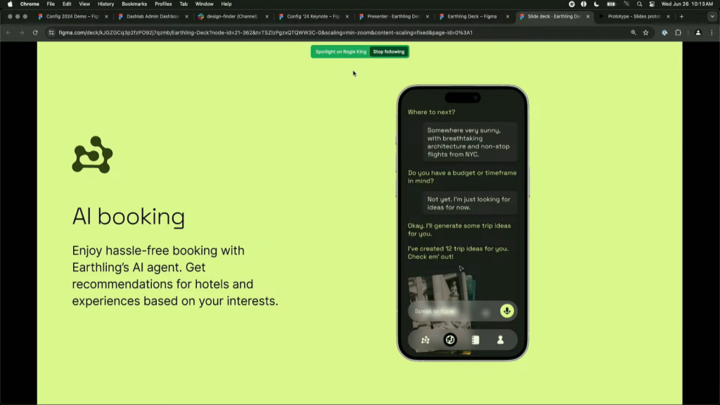The width and height of the screenshot is (720, 405).
Task: Open the History menu
Action: [106, 4]
